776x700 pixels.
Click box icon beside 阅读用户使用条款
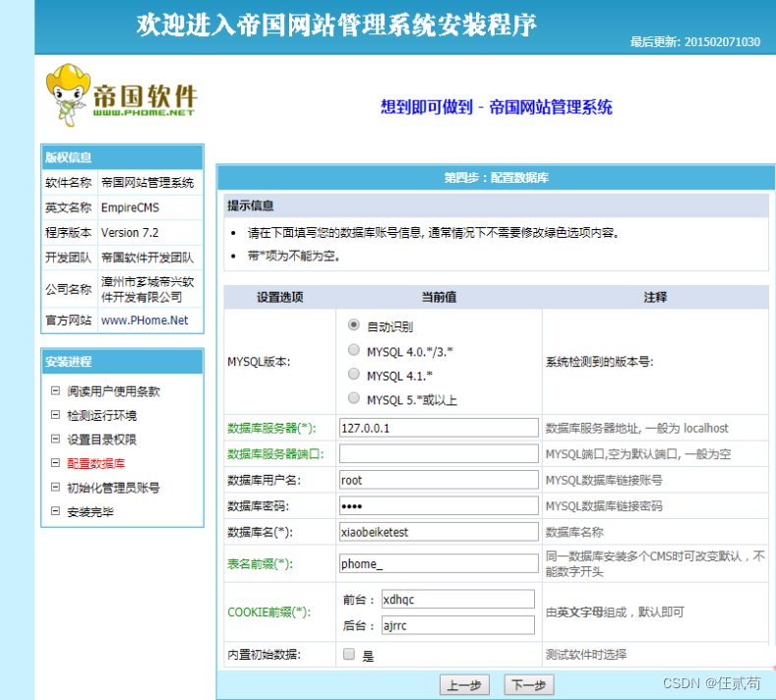click(55, 391)
